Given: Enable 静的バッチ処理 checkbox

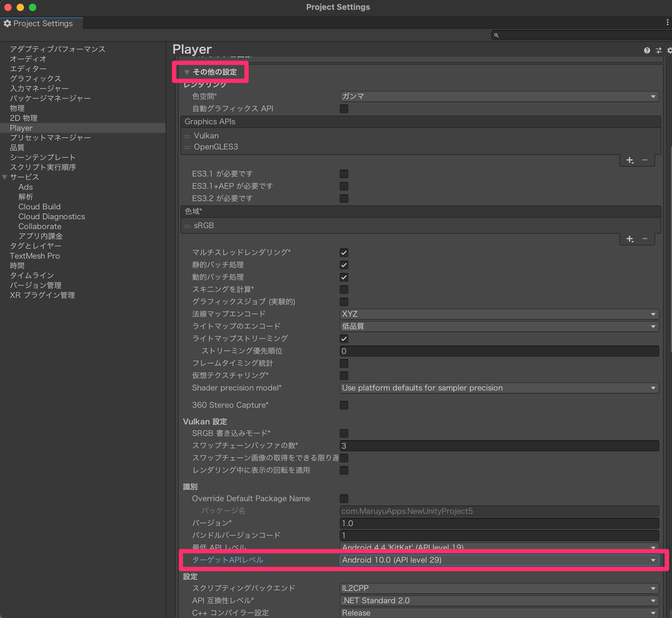Looking at the screenshot, I should pyautogui.click(x=343, y=264).
